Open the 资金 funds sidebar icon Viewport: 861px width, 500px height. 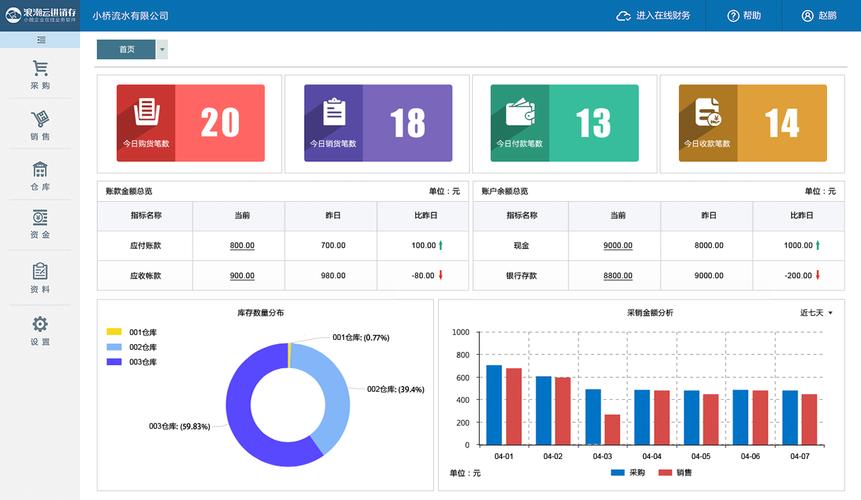(40, 218)
